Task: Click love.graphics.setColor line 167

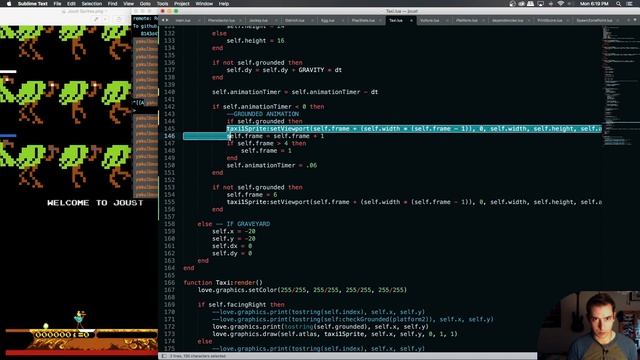Action: tap(302, 290)
